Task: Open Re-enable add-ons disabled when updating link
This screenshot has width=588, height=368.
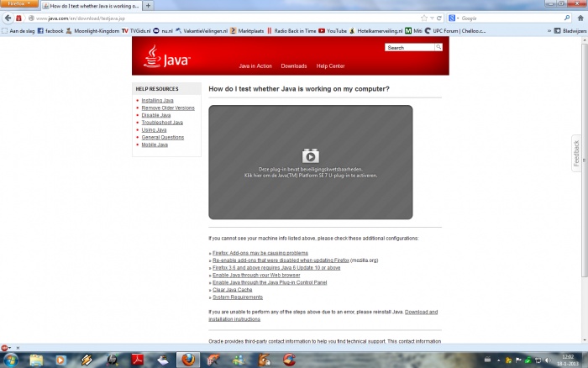Action: point(281,260)
